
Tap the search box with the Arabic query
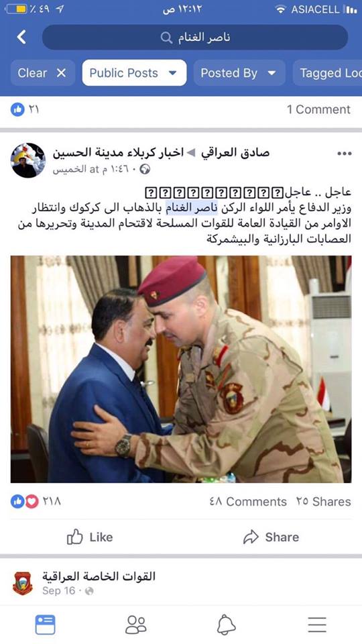pyautogui.click(x=195, y=38)
